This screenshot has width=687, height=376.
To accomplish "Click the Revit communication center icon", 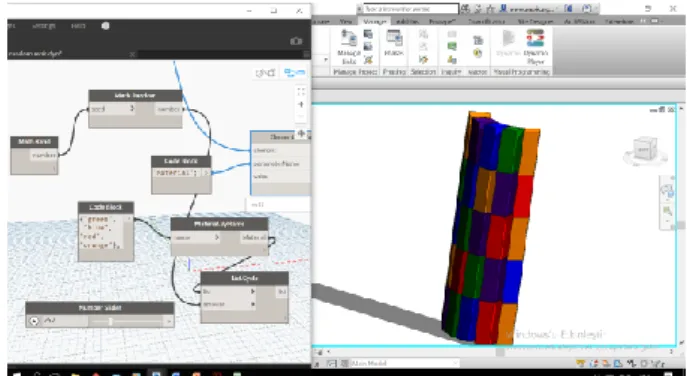I will coord(478,9).
